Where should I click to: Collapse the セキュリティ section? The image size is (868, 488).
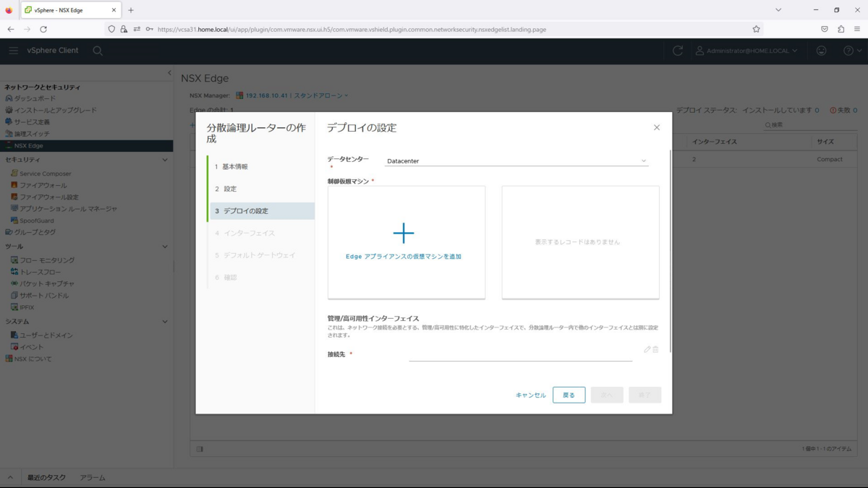point(165,160)
